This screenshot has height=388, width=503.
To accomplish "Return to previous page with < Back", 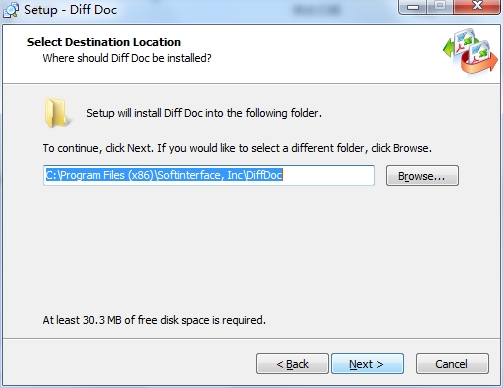I will click(292, 364).
